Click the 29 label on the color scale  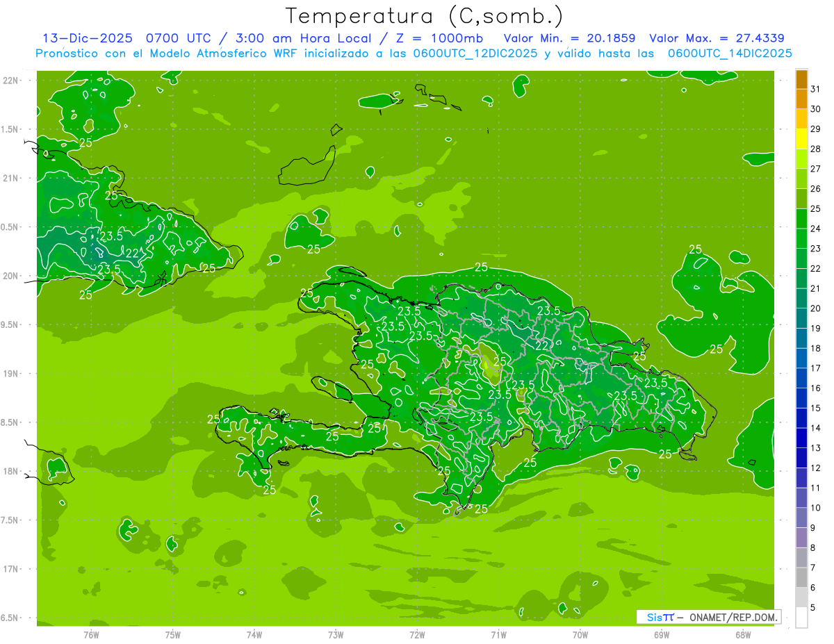[x=815, y=129]
